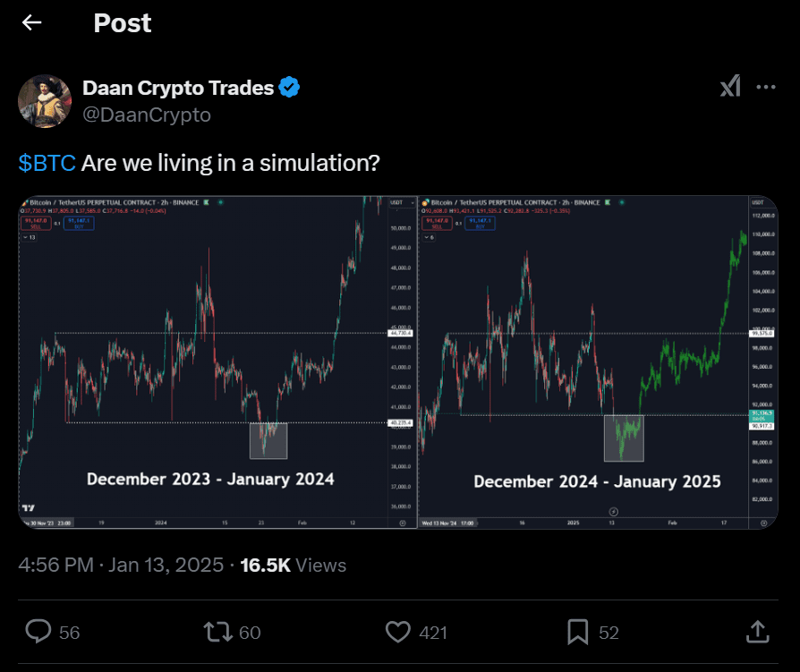
Task: Open Daan Crypto Trades profile via the avatar
Action: [45, 101]
